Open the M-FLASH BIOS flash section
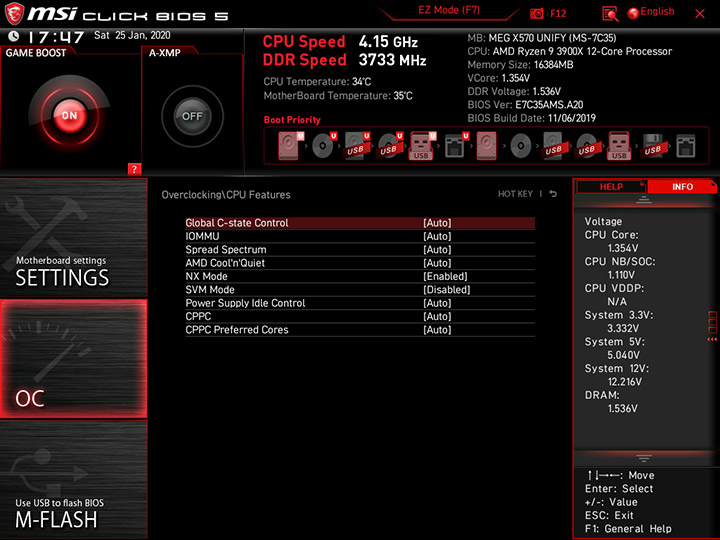720x540 pixels. (73, 479)
